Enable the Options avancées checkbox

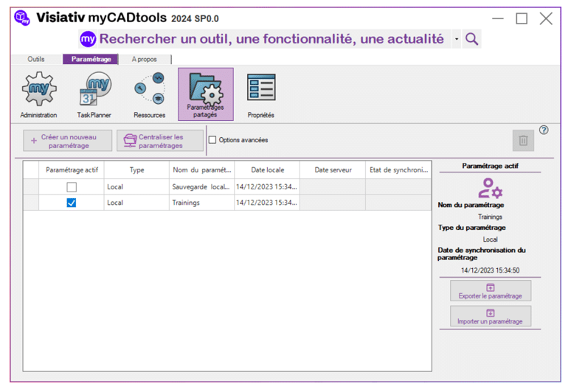pyautogui.click(x=212, y=140)
